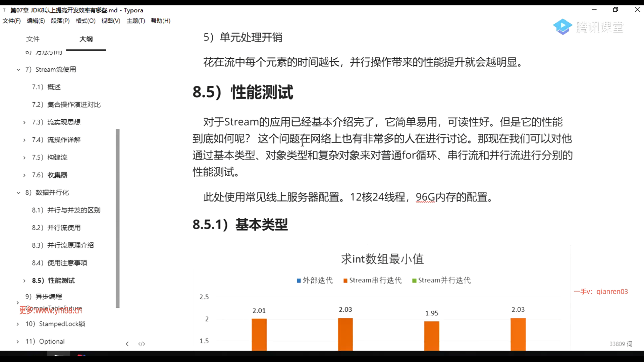
Task: Collapse the 8) 数据并行化 outline section
Action: (x=18, y=193)
